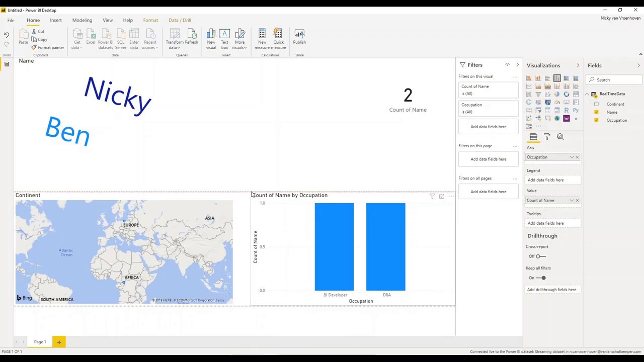Screen dimensions: 644x362
Task: Select the pie chart visualization
Action: point(557,94)
